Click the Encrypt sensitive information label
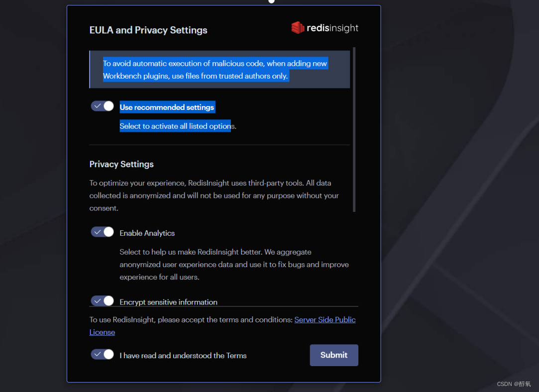Image resolution: width=539 pixels, height=392 pixels. point(168,302)
